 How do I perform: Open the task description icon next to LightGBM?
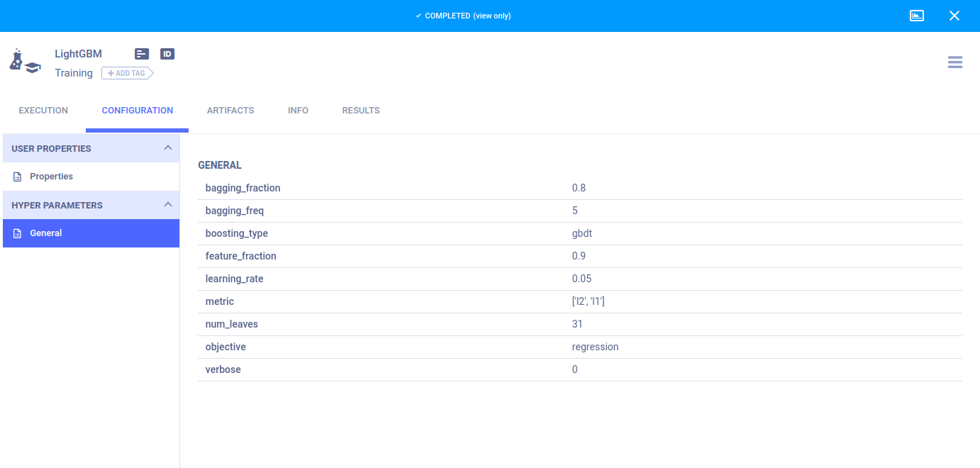(142, 54)
